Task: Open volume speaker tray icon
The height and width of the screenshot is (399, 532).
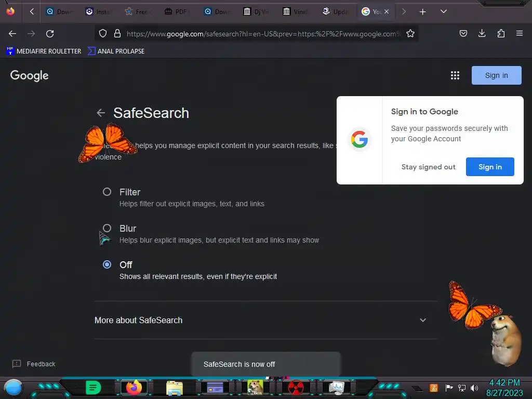Action: [x=474, y=388]
